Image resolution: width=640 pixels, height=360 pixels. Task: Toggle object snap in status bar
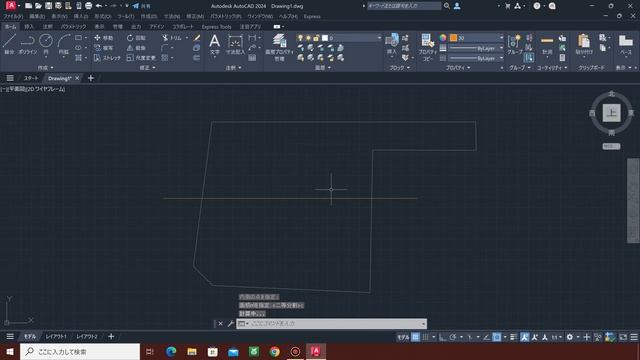[x=497, y=337]
